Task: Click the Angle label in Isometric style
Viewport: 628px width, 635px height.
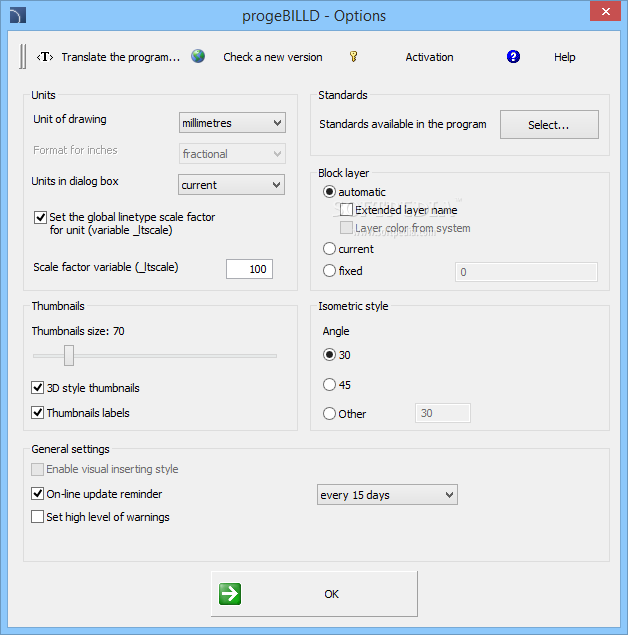Action: coord(336,331)
